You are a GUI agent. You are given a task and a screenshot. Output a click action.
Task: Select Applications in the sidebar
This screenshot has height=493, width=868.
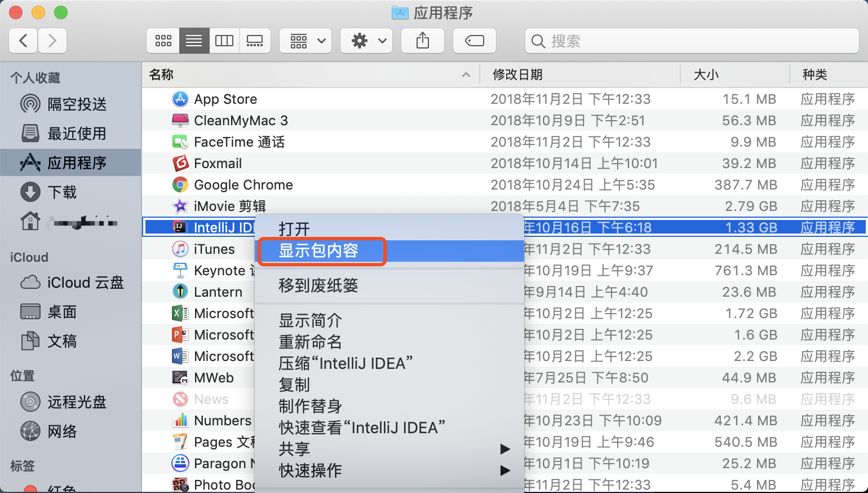click(70, 163)
